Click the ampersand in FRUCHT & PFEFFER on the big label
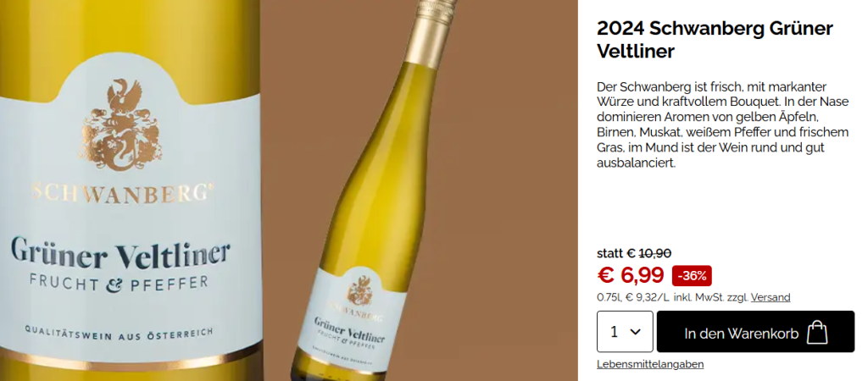 pyautogui.click(x=115, y=284)
